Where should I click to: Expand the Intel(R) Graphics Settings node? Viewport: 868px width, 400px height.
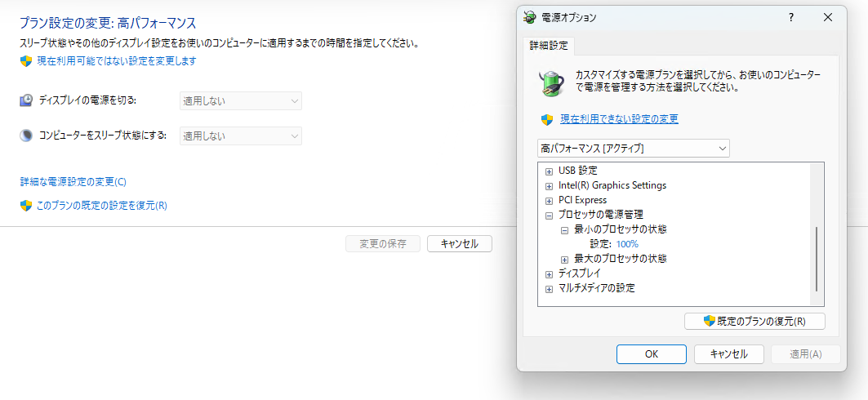click(x=550, y=186)
